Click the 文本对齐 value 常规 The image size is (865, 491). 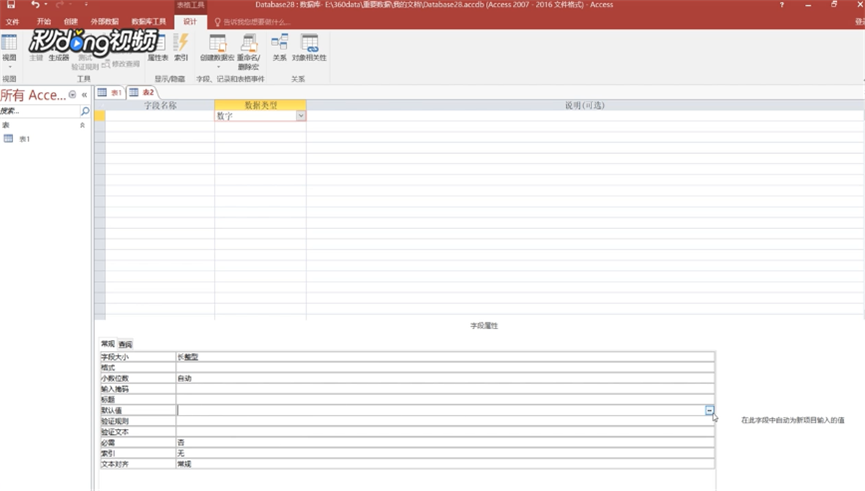(x=445, y=464)
